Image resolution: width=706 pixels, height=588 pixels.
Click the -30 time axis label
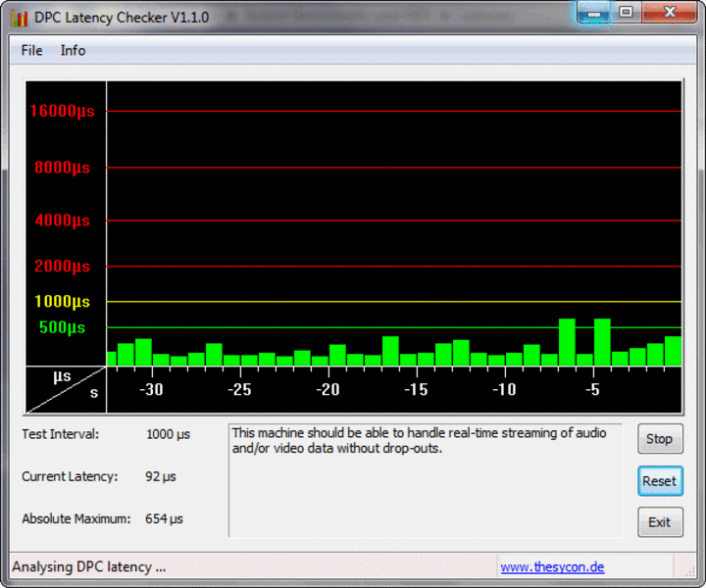click(151, 390)
